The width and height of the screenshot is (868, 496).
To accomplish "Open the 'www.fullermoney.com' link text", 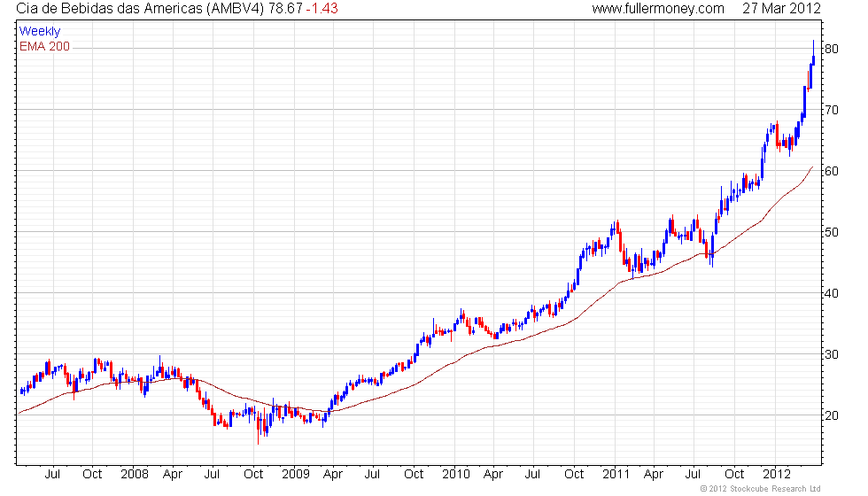I will (658, 9).
